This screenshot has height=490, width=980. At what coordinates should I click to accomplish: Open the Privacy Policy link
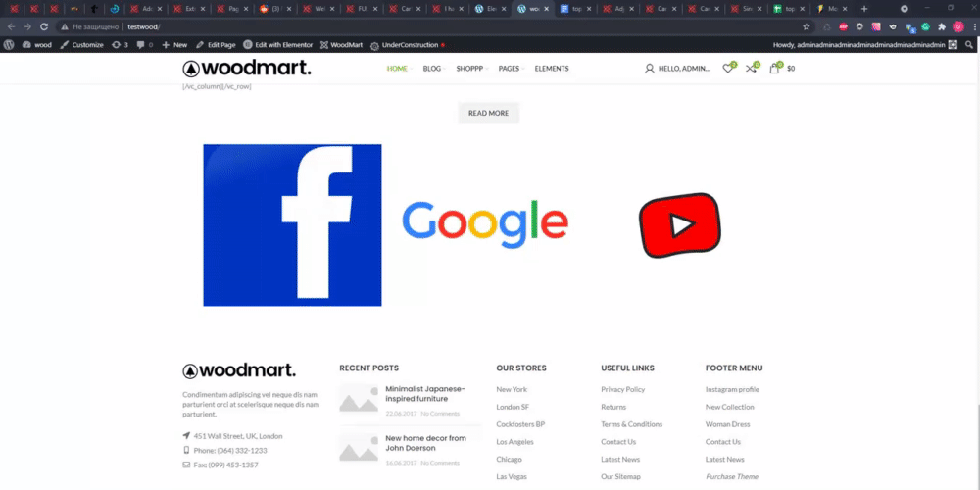(x=622, y=389)
